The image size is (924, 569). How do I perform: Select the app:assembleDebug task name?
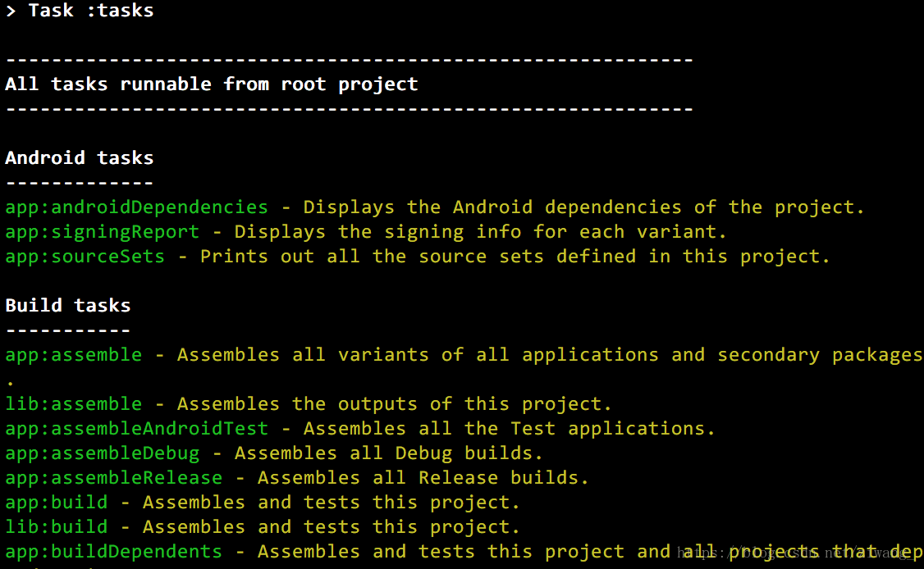(103, 453)
